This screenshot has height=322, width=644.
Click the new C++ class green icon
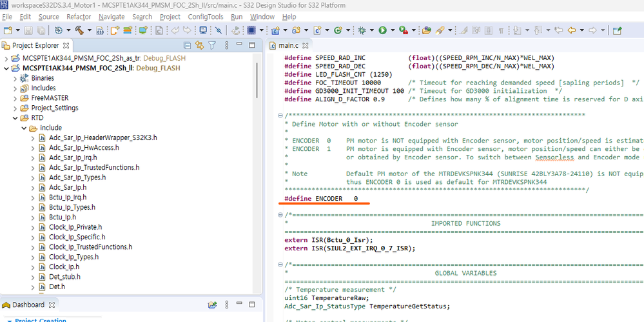(338, 30)
